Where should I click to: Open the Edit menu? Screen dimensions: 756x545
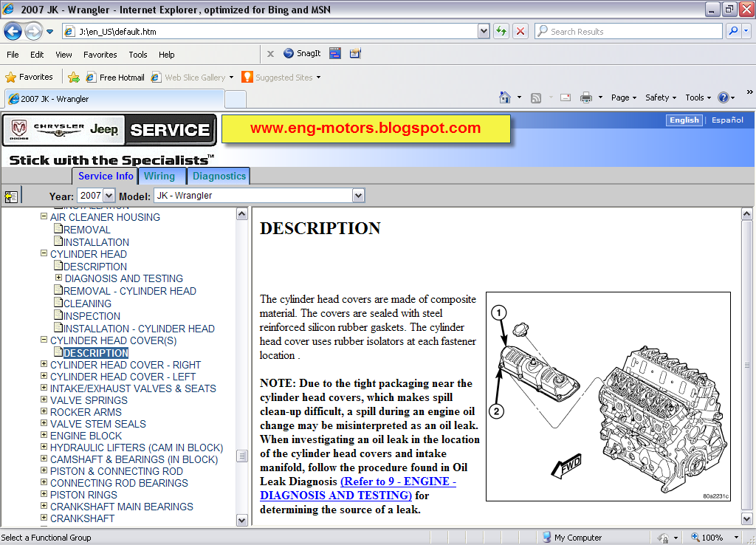[37, 55]
